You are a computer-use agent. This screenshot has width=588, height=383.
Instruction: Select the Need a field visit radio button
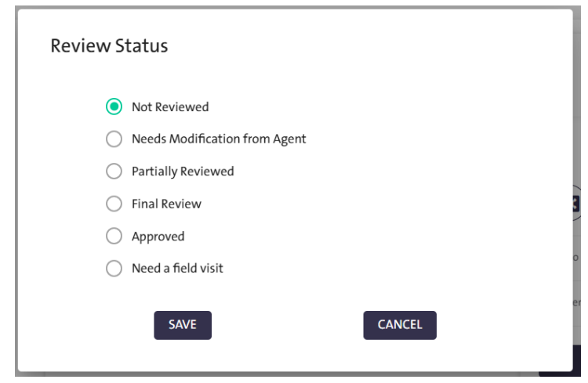coord(114,268)
